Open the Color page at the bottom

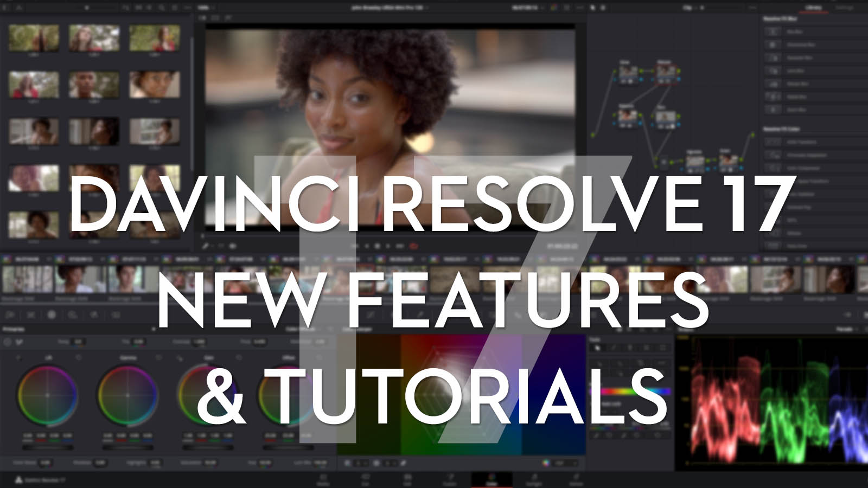(x=492, y=480)
